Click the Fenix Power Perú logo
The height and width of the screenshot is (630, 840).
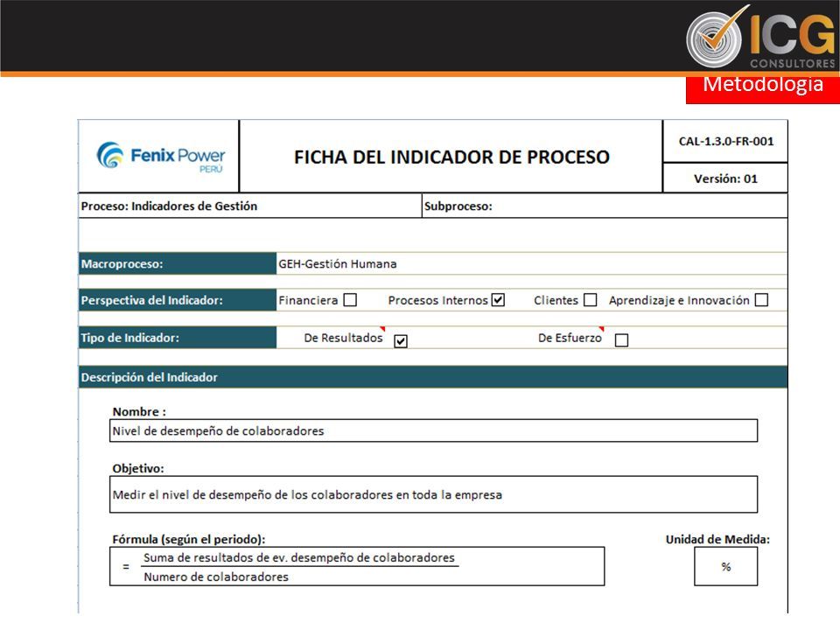(x=161, y=156)
